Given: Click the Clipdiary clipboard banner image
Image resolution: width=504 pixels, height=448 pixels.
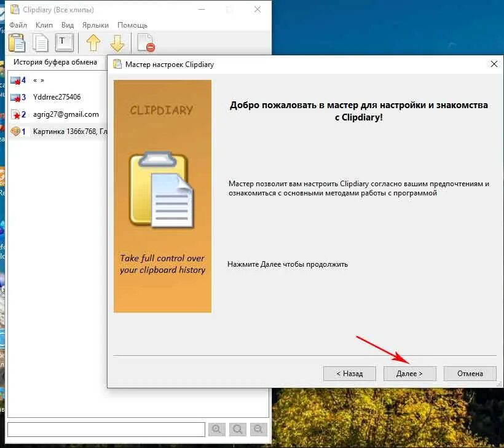Looking at the screenshot, I should point(162,197).
